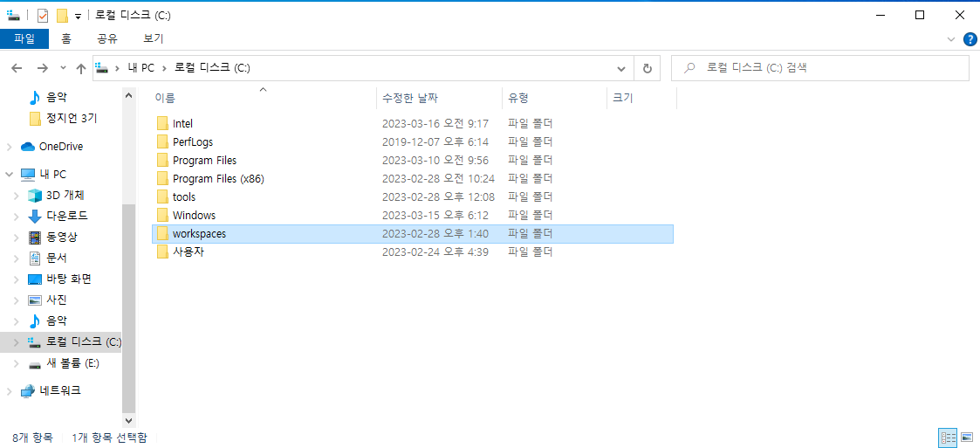Go up one folder level arrow
This screenshot has height=448, width=980.
(80, 68)
